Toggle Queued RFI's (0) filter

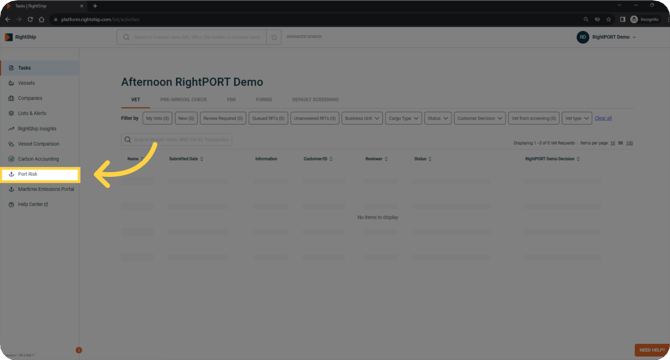(x=268, y=118)
